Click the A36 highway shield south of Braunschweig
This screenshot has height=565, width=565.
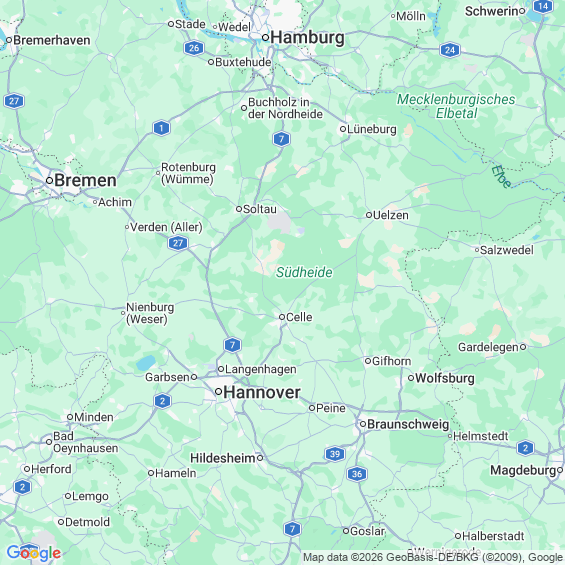[x=357, y=474]
